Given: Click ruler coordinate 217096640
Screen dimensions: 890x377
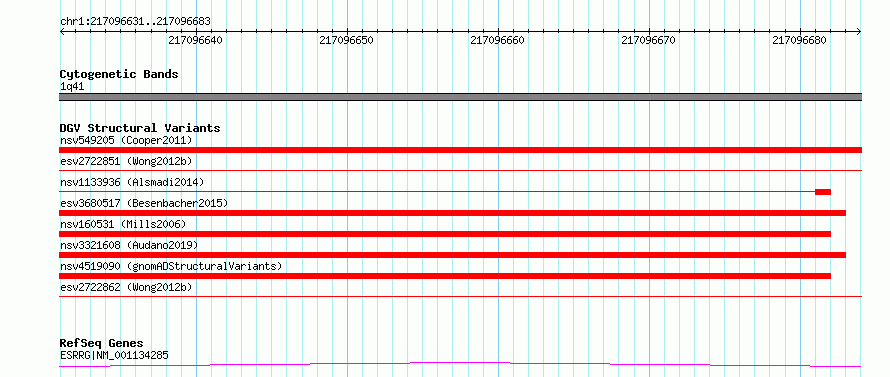Looking at the screenshot, I should click(196, 40).
